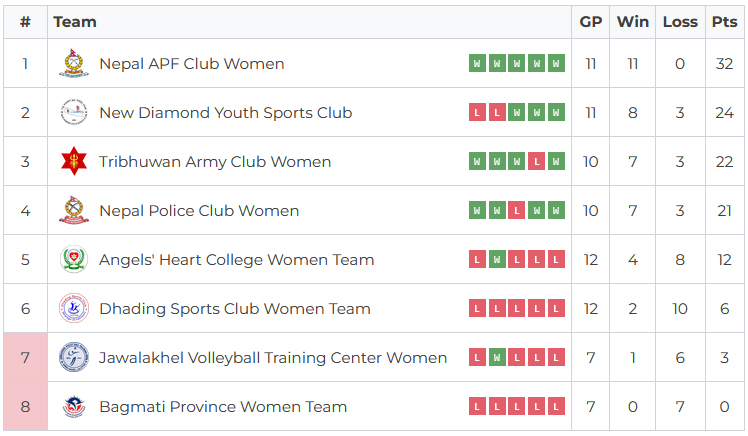This screenshot has width=748, height=436.
Task: Click the Bagmati Province Women Team logo
Action: click(73, 407)
